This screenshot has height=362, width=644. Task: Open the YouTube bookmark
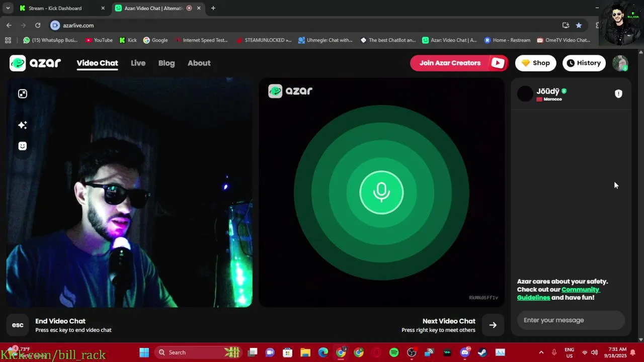[99, 40]
